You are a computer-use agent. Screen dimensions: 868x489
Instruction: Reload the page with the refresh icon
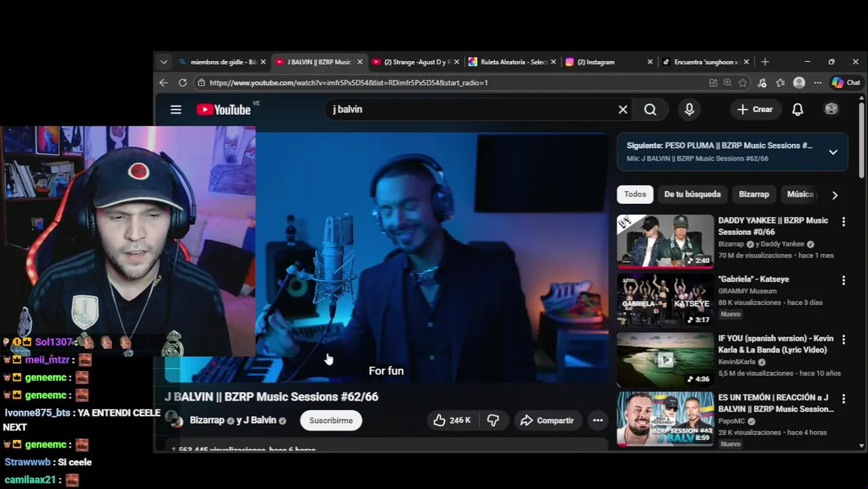(183, 83)
